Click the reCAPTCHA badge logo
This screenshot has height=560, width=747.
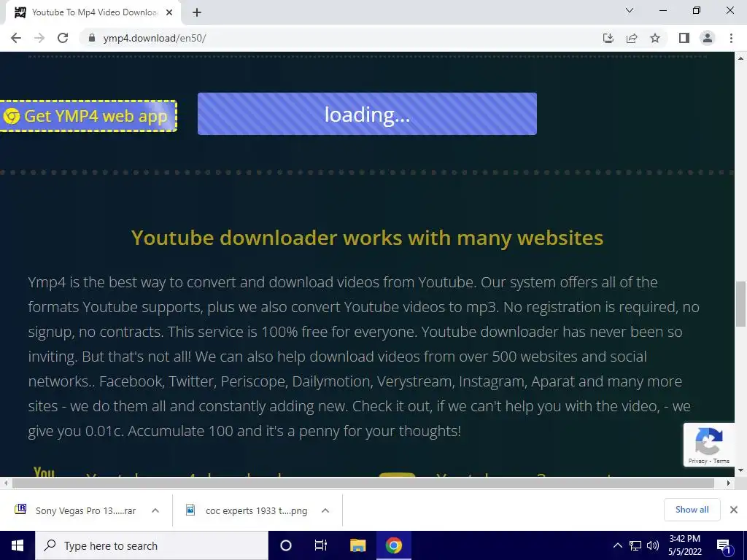click(x=709, y=441)
